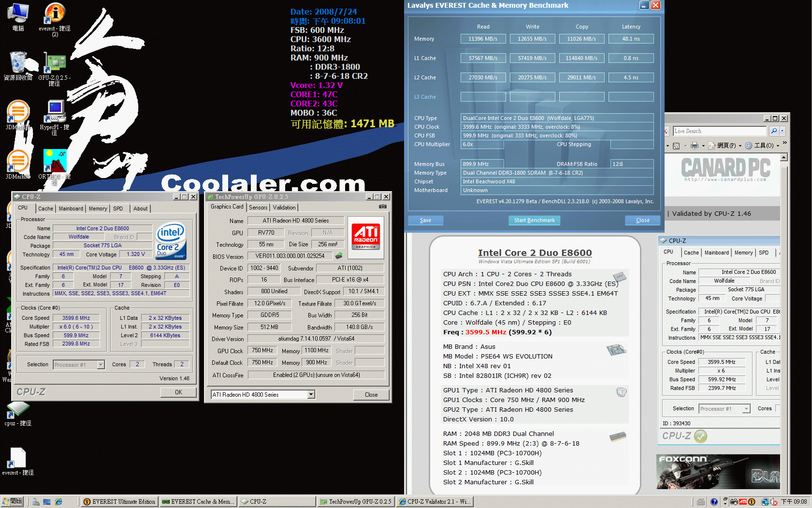This screenshot has width=812, height=508.
Task: Open the Processor #1 selection dropdown in CPU-Z
Action: [x=101, y=365]
